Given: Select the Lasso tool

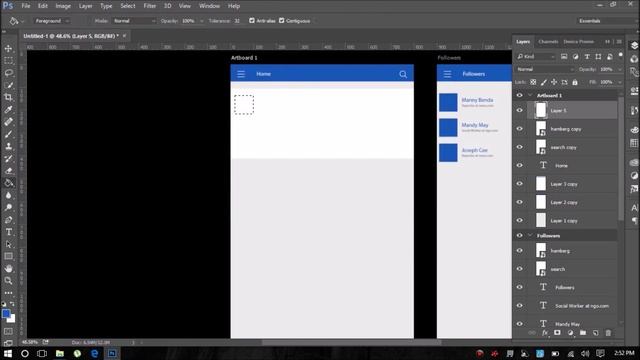Looking at the screenshot, I should click(x=9, y=73).
